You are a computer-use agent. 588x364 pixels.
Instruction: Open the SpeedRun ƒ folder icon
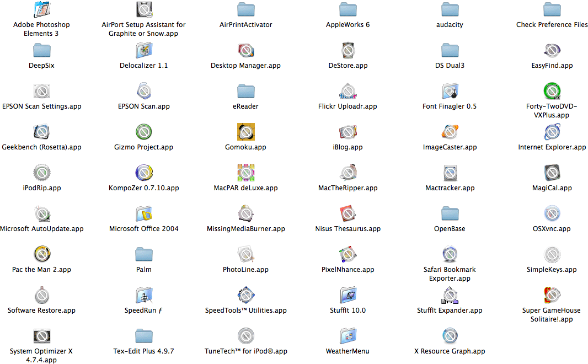point(144,296)
